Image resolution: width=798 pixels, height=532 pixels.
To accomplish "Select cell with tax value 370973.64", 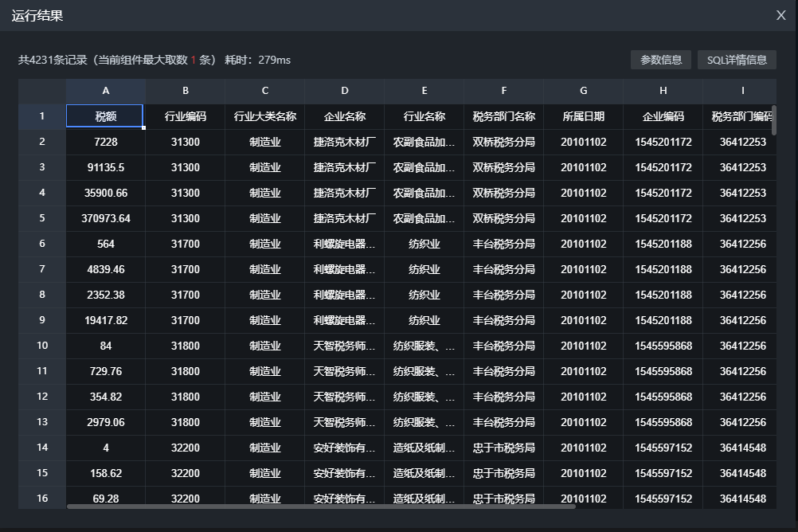I will [x=106, y=218].
